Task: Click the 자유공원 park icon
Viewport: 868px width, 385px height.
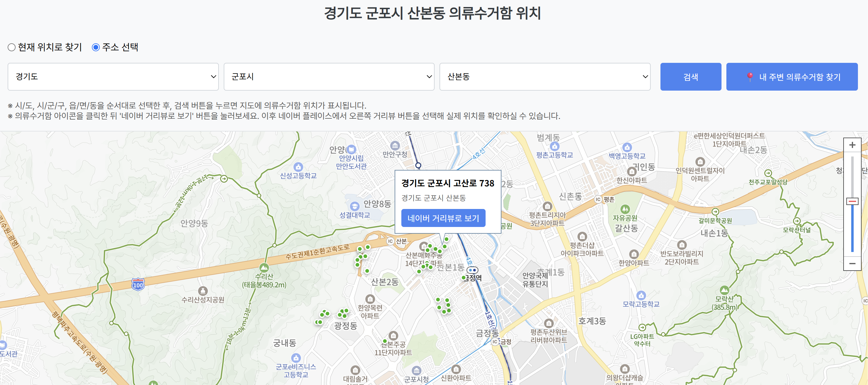Action: [x=625, y=209]
